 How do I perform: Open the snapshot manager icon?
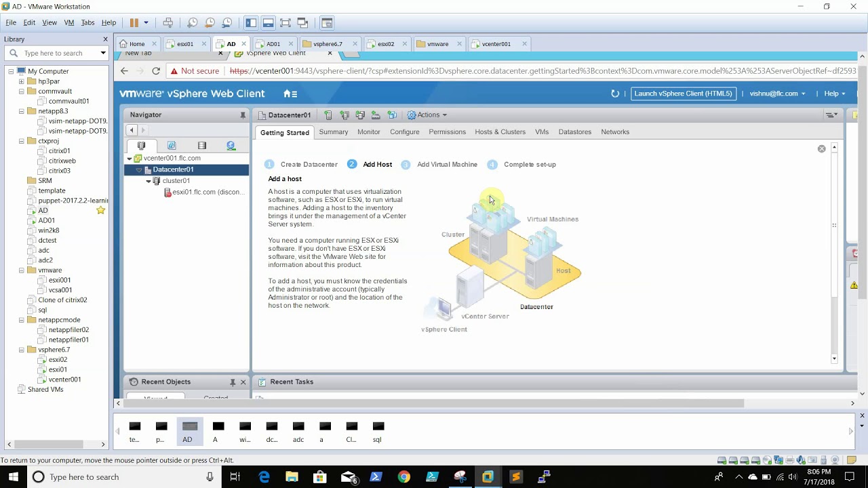[227, 22]
